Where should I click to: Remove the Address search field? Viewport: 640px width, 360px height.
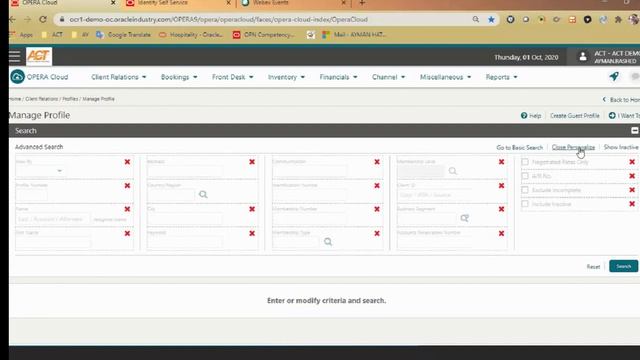coord(252,162)
